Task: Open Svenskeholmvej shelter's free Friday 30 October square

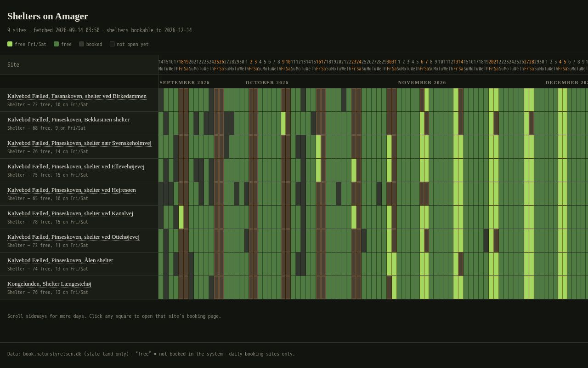Action: [389, 147]
